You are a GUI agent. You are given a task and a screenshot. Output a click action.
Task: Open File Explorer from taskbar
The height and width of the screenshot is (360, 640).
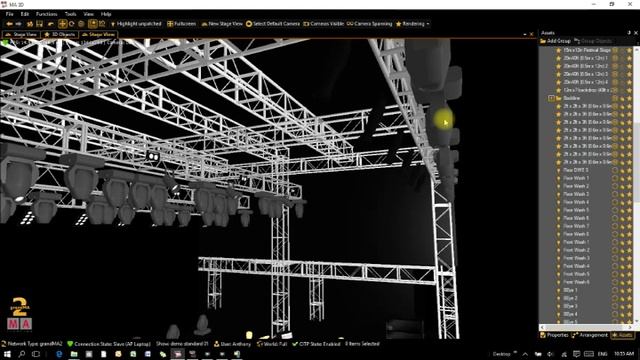[x=74, y=354]
